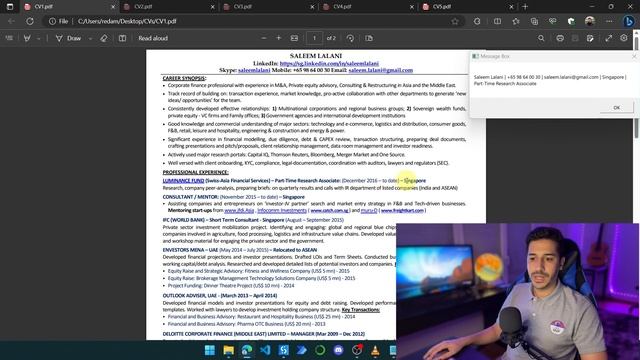Select the PDF highlight tool
The height and width of the screenshot is (360, 640).
click(27, 38)
